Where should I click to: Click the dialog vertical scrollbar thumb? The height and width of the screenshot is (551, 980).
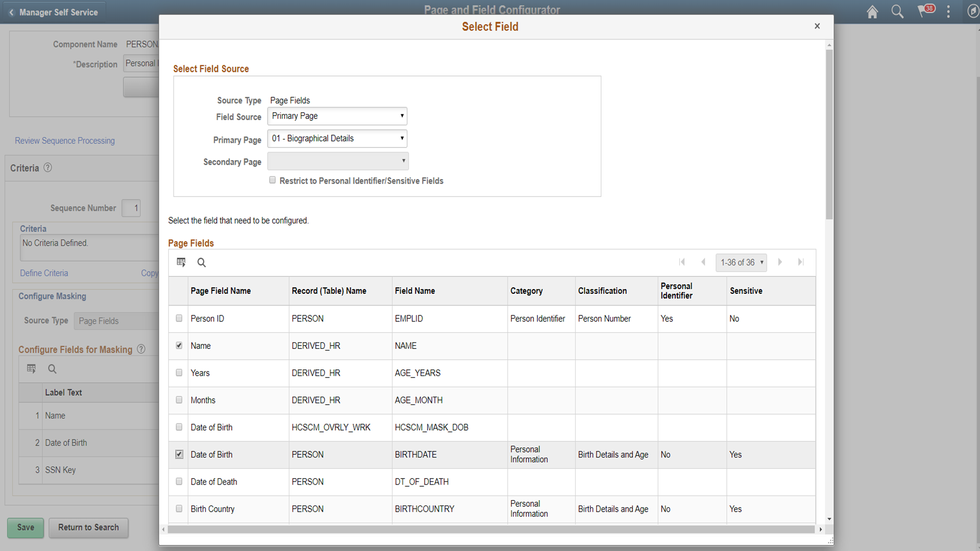point(829,134)
